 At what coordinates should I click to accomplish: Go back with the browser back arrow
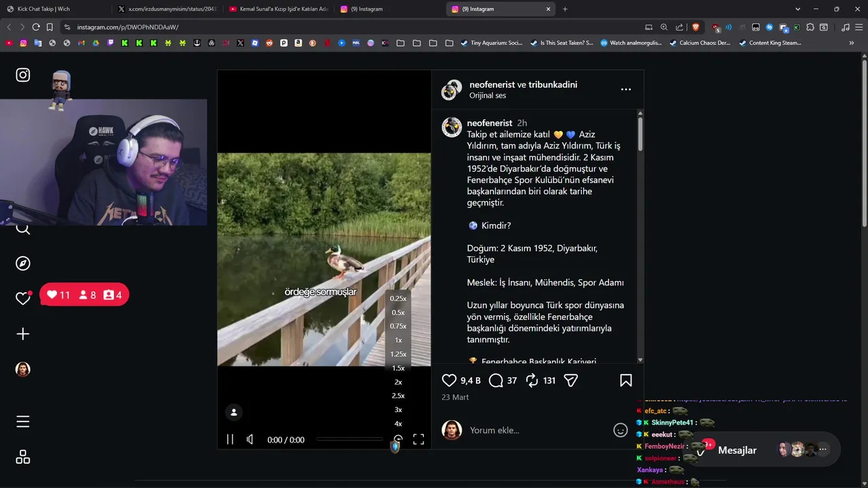(x=9, y=27)
